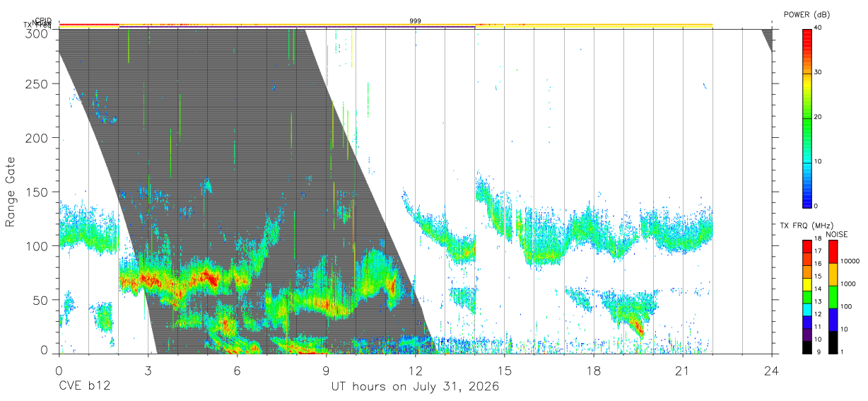Click the "1" tick on the NOISE scale

coord(842,351)
